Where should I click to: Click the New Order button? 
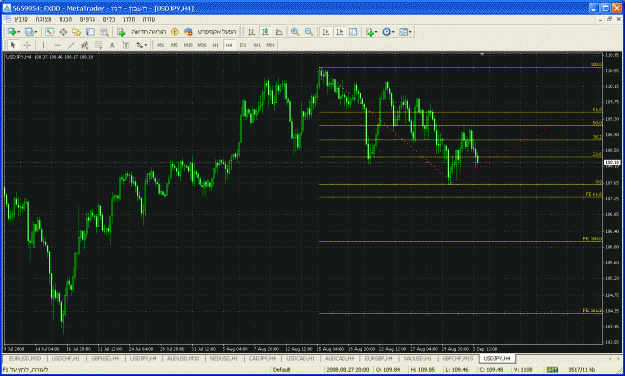[x=142, y=32]
